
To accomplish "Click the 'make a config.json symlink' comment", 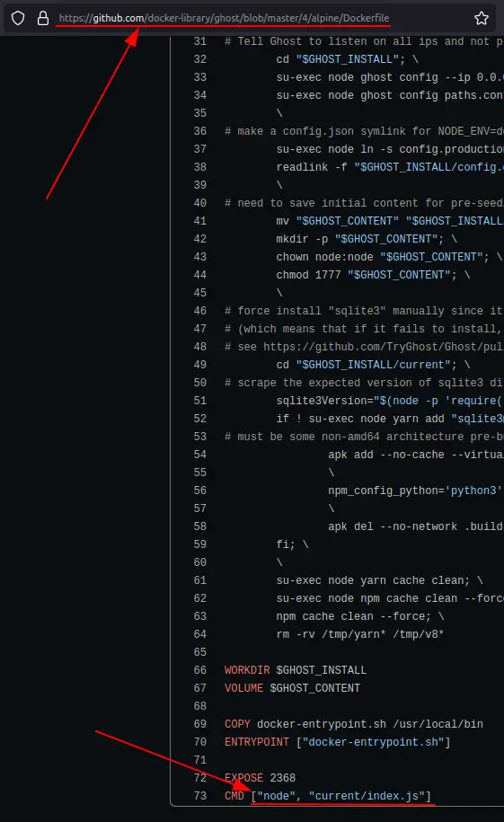I will point(364,131).
